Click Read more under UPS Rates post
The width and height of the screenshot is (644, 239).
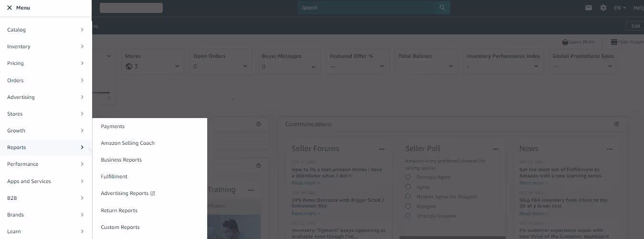click(306, 214)
